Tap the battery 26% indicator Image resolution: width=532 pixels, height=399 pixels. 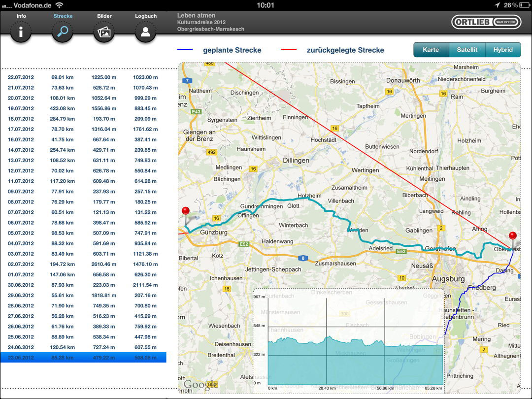(516, 5)
